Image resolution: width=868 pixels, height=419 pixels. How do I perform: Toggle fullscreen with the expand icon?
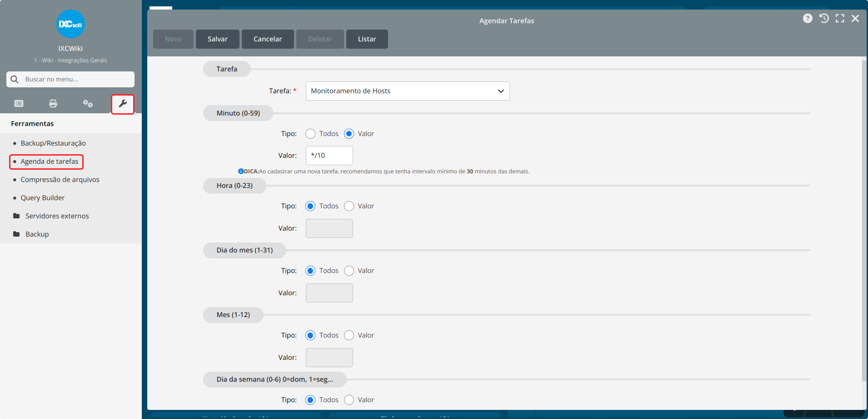(x=840, y=18)
